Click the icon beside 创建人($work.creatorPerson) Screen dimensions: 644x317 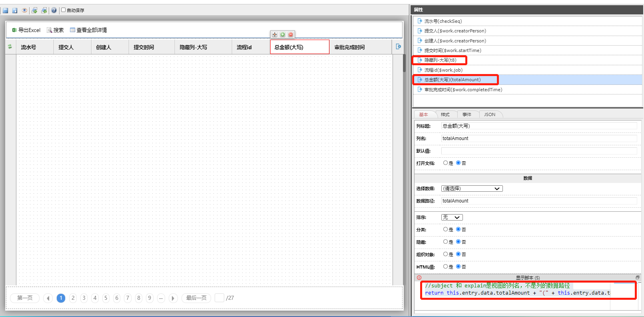(x=420, y=40)
